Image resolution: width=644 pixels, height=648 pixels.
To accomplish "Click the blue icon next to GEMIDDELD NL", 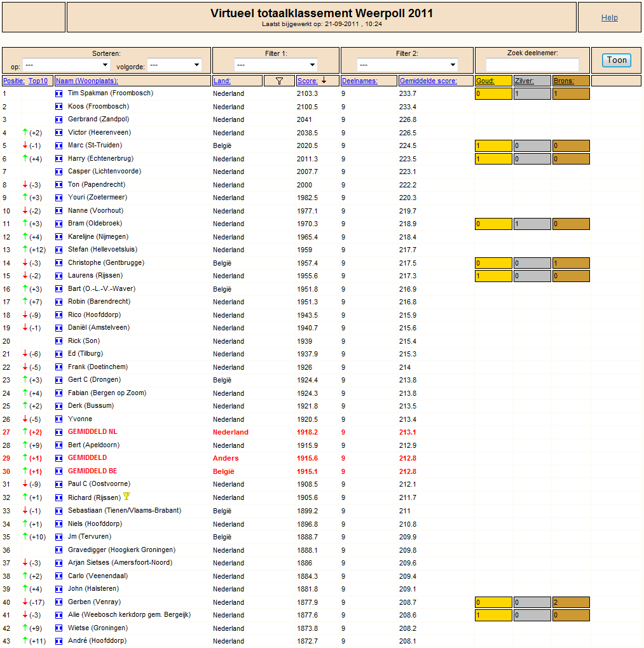I will (58, 433).
